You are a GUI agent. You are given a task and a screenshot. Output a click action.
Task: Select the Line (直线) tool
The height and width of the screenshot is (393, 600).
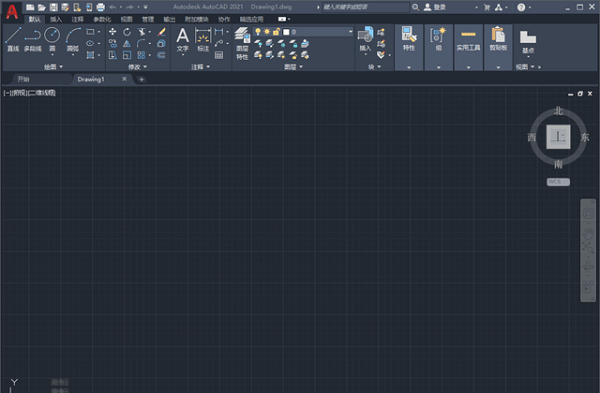13,39
